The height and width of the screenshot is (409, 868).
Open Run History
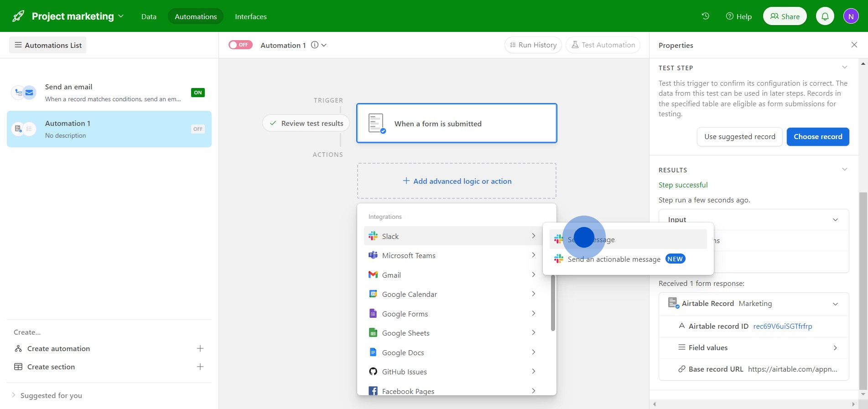coord(533,45)
